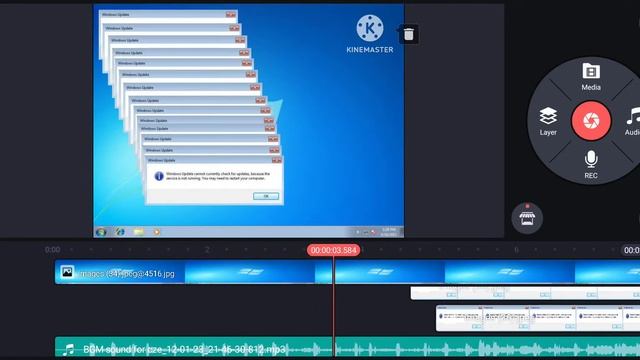The height and width of the screenshot is (360, 640).
Task: Select the images (34).jpeg timeline clip
Action: point(347,272)
